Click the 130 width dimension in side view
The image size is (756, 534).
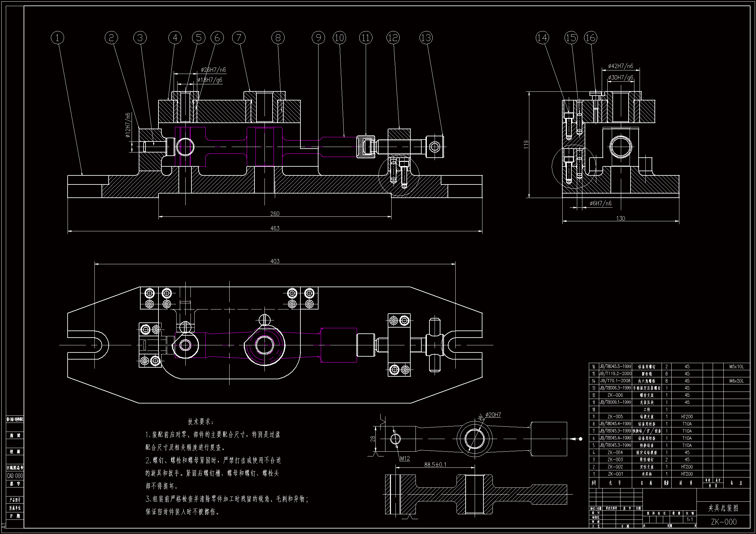click(x=620, y=218)
